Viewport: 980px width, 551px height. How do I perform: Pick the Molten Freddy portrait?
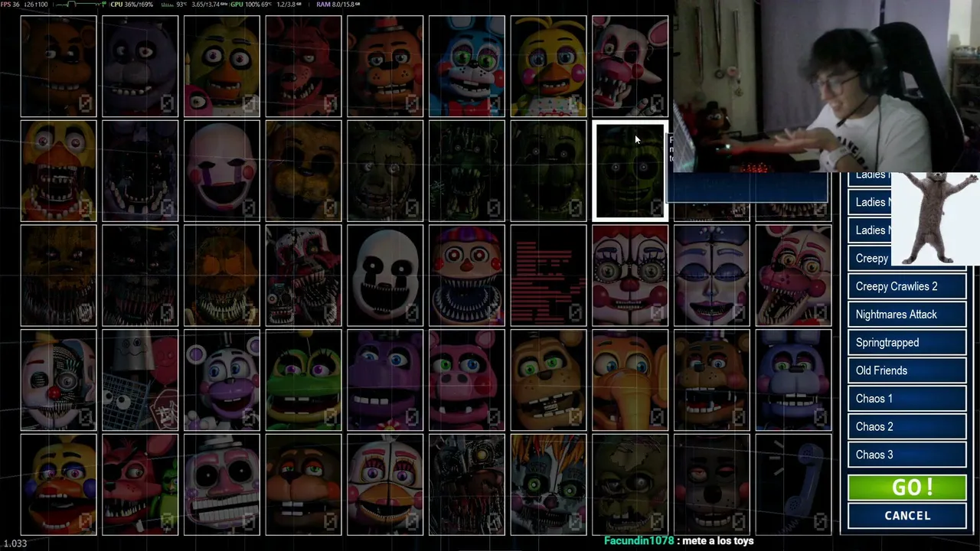click(x=467, y=485)
